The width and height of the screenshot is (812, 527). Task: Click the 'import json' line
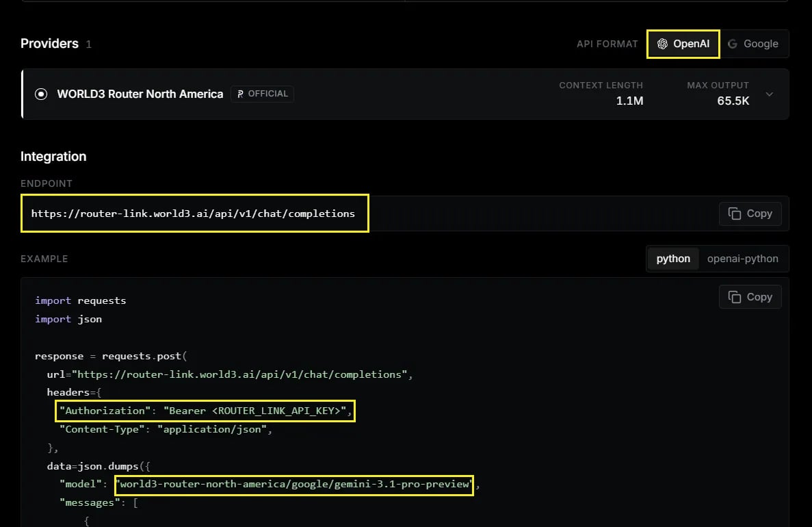pyautogui.click(x=68, y=319)
